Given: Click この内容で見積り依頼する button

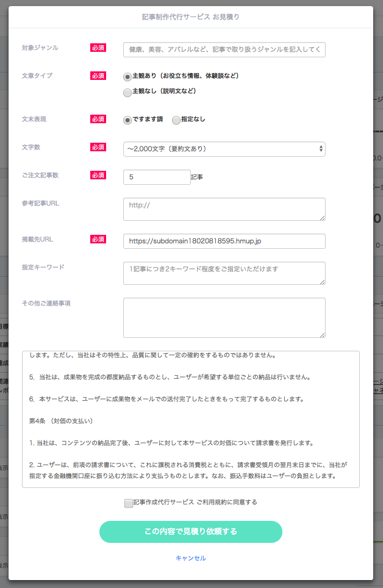Looking at the screenshot, I should point(190,532).
